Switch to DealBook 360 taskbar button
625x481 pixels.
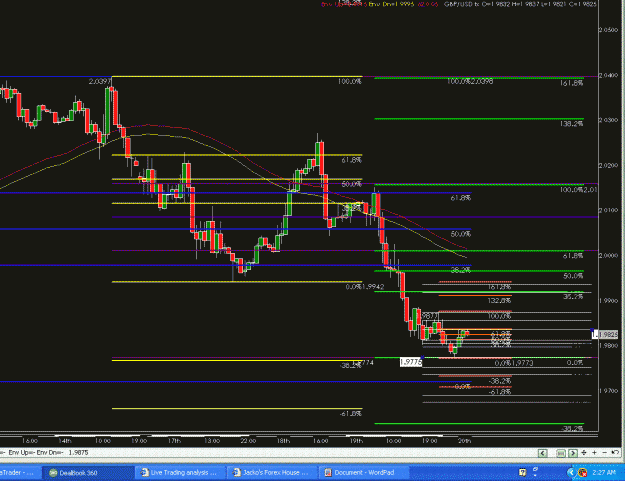pos(88,473)
